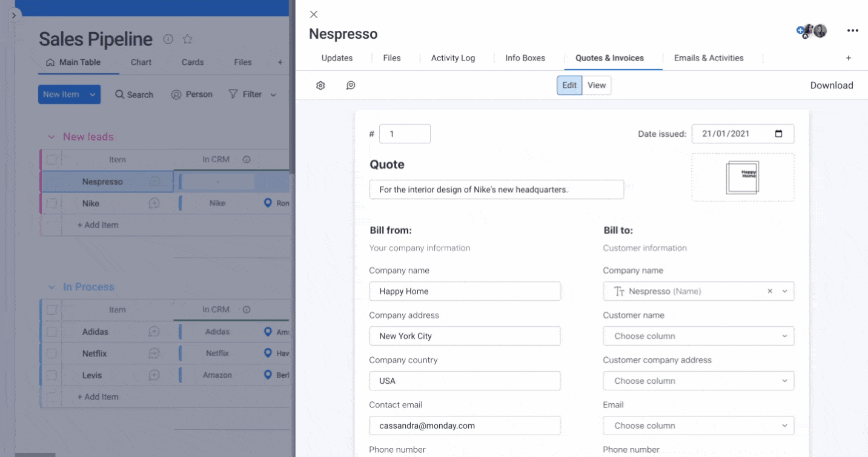868x457 pixels.
Task: Click the Filter button
Action: pos(245,94)
